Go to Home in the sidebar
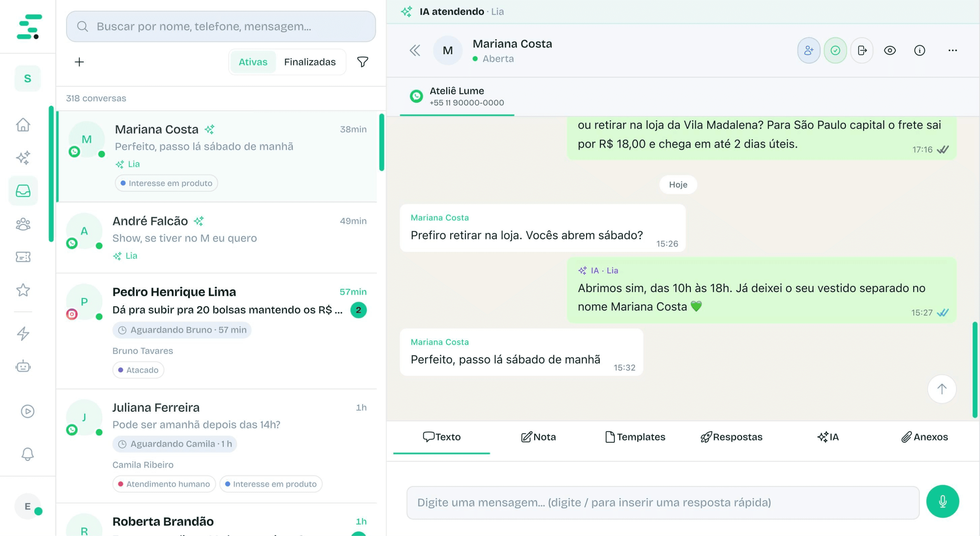The image size is (980, 536). pyautogui.click(x=23, y=124)
